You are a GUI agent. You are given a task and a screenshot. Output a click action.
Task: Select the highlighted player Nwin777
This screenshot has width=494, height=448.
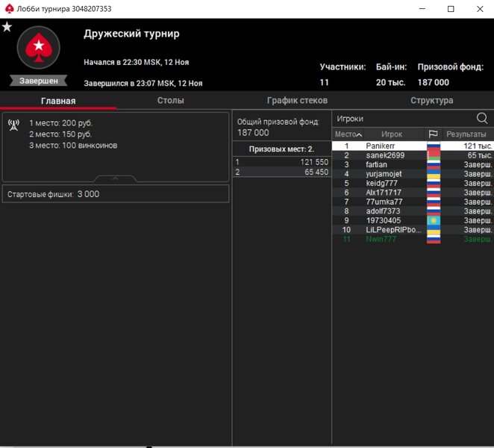point(382,240)
